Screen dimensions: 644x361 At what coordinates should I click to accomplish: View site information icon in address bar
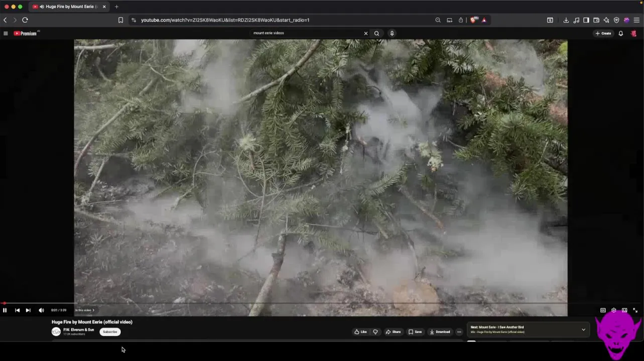pyautogui.click(x=134, y=20)
